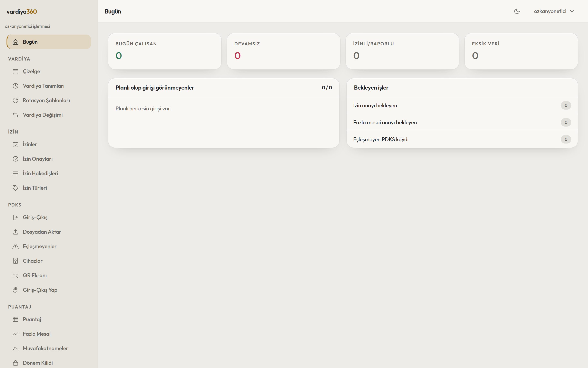Click the Devamsız stat card

click(x=283, y=51)
